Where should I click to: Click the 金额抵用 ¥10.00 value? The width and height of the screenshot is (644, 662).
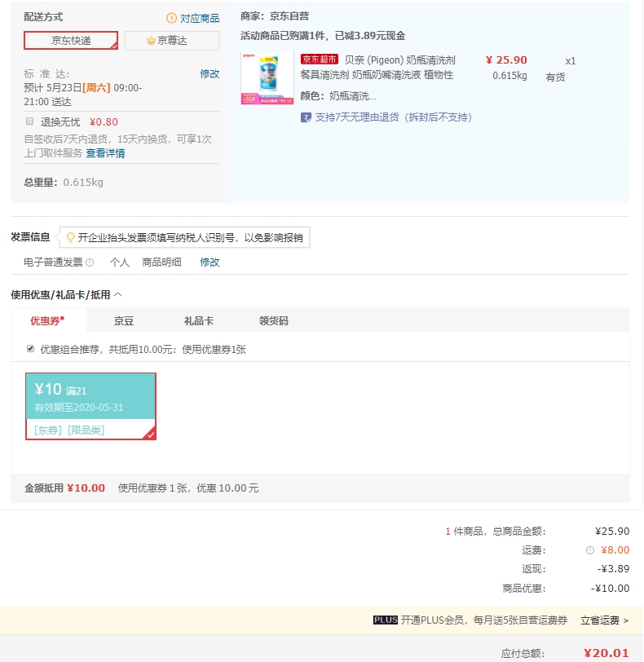click(x=86, y=488)
